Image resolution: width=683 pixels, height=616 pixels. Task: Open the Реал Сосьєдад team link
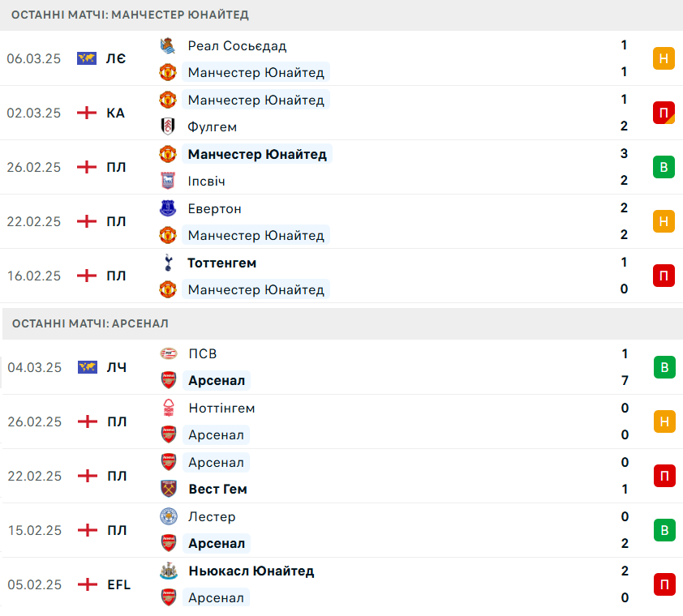point(237,45)
